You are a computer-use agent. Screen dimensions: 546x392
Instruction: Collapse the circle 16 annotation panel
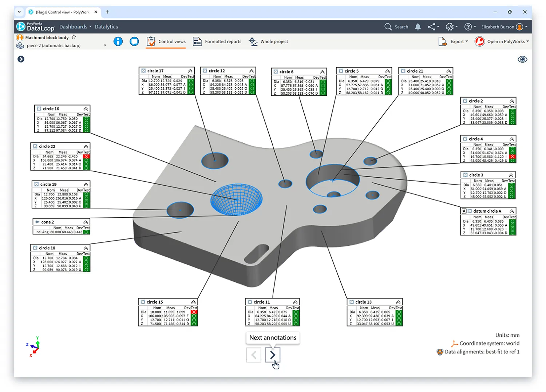(x=86, y=108)
